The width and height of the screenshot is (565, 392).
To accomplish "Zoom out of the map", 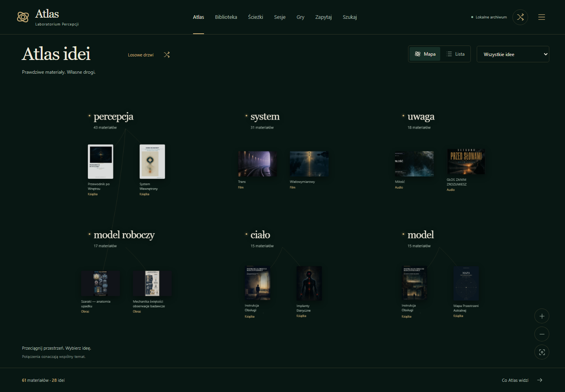I will (542, 334).
